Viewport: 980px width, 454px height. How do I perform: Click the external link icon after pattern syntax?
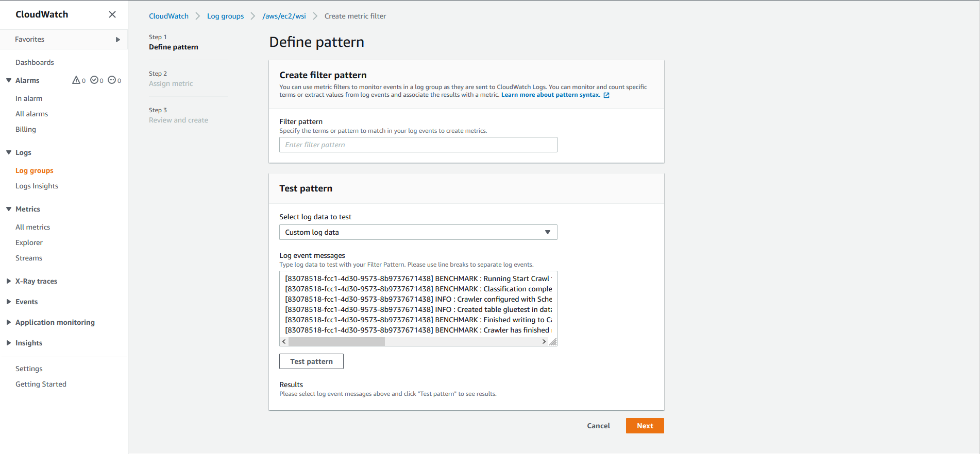tap(606, 95)
